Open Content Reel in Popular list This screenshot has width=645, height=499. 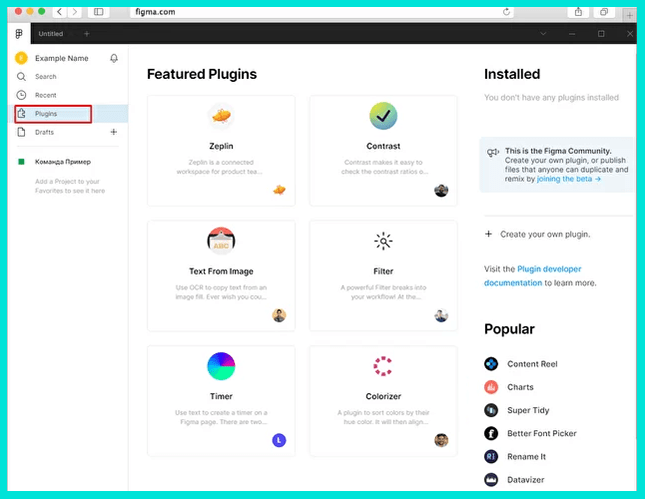[x=532, y=364]
